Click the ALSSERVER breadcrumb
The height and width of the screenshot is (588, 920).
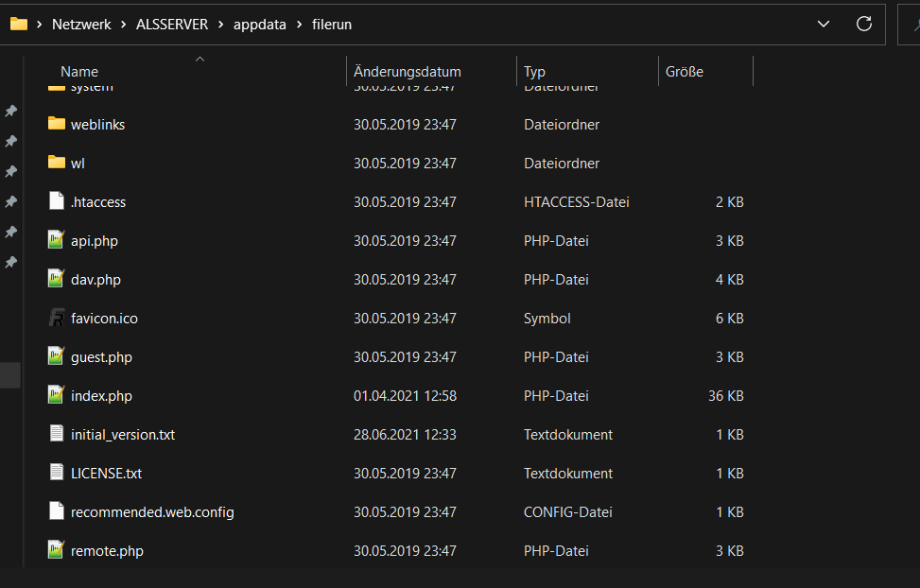click(x=172, y=24)
